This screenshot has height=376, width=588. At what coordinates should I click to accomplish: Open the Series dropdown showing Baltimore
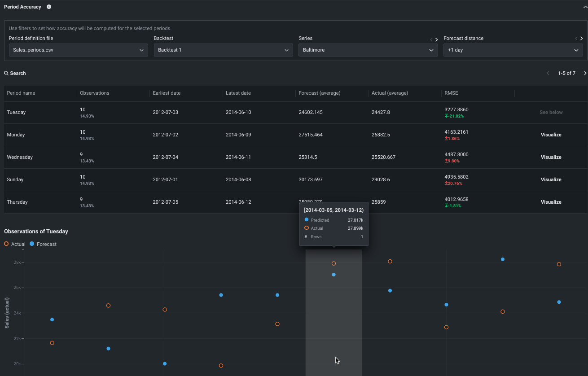(x=368, y=50)
